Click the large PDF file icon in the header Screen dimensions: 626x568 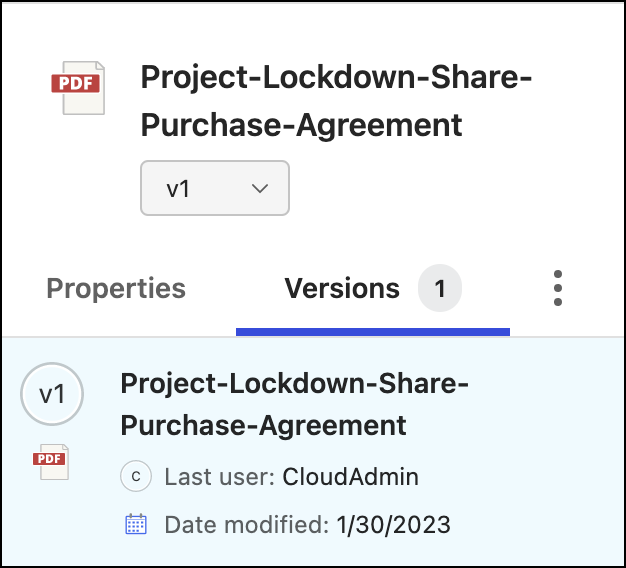[77, 87]
